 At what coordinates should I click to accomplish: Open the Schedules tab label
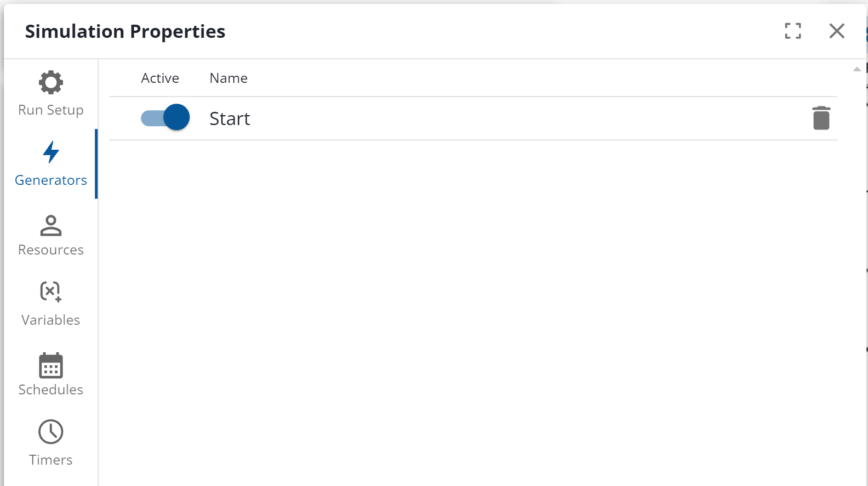(51, 389)
